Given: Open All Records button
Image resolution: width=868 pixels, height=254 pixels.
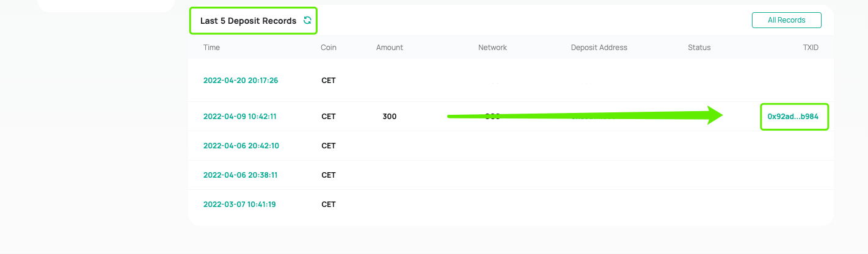Looking at the screenshot, I should [x=786, y=20].
